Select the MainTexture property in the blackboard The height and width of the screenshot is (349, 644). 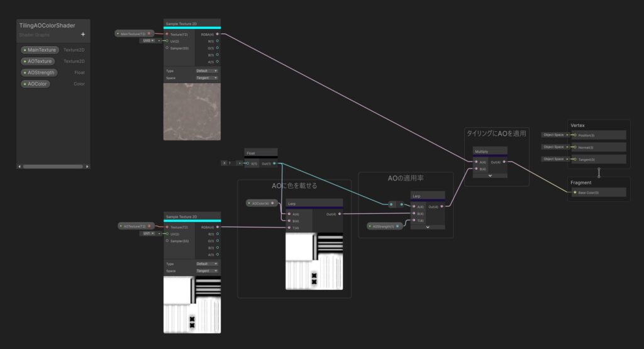pyautogui.click(x=40, y=50)
